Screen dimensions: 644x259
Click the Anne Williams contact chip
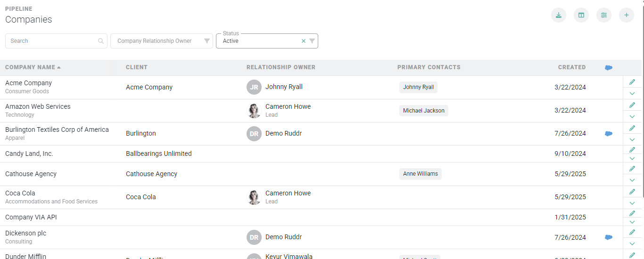pos(421,174)
